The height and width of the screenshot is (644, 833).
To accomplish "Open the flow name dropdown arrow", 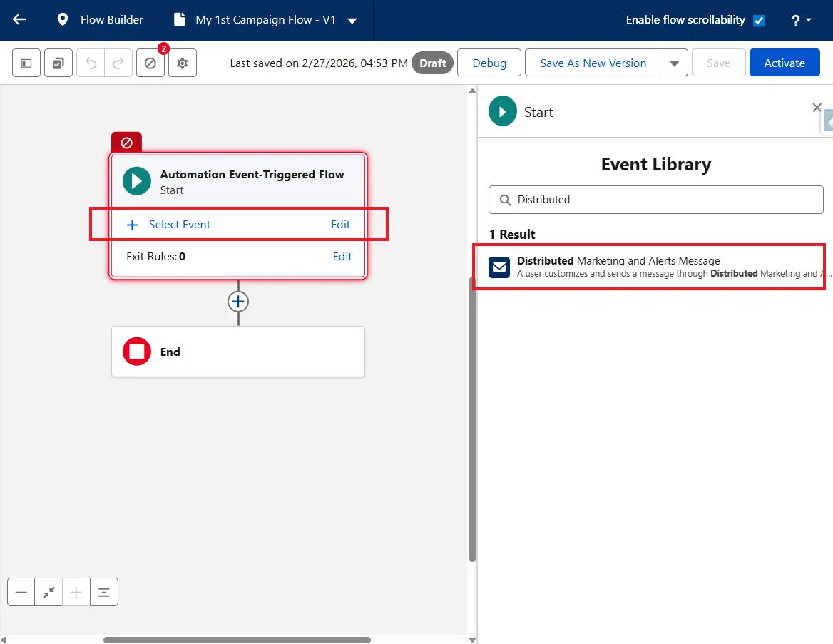I will (x=352, y=21).
